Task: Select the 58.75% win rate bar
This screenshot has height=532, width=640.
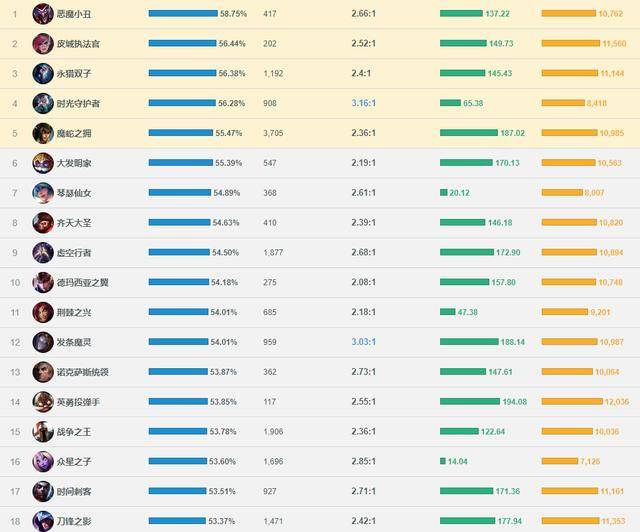Action: coord(183,13)
